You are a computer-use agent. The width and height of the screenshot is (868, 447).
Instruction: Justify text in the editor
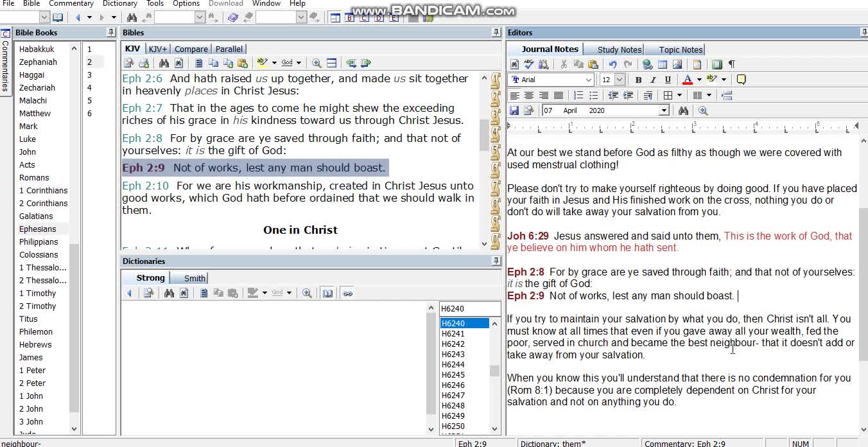point(559,95)
